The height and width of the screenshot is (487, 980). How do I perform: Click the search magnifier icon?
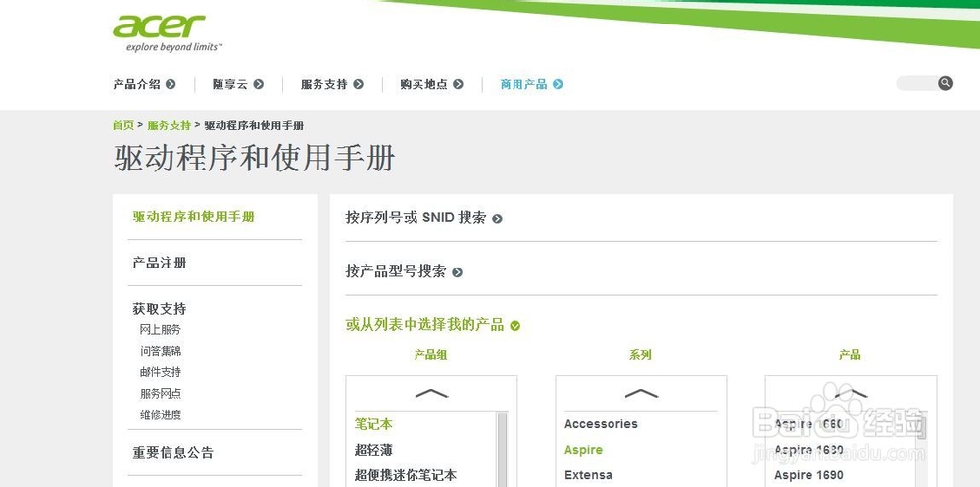tap(945, 83)
